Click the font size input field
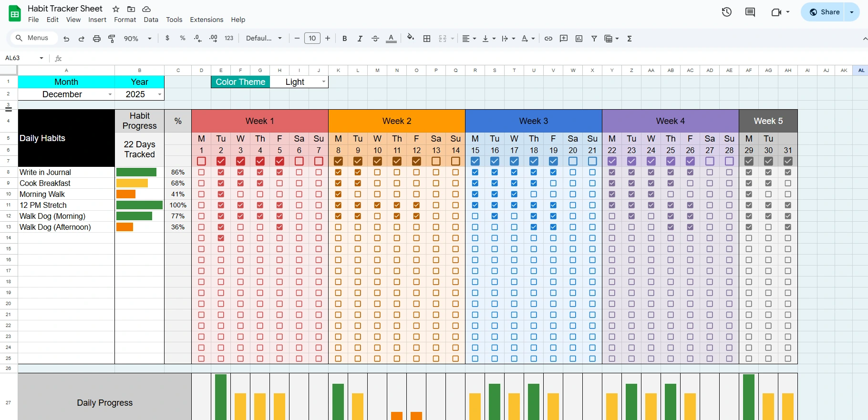This screenshot has width=868, height=420. [312, 39]
